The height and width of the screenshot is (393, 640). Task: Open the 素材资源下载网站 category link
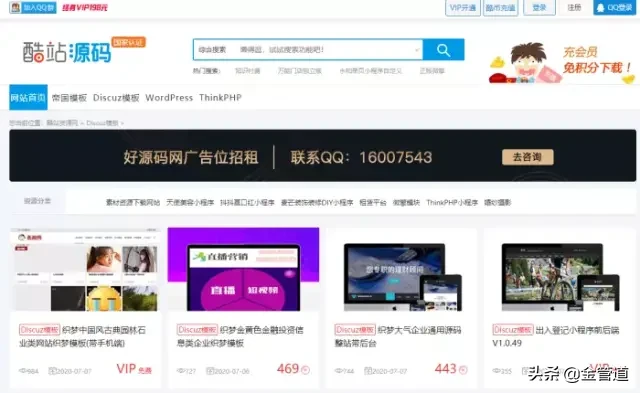pyautogui.click(x=133, y=202)
